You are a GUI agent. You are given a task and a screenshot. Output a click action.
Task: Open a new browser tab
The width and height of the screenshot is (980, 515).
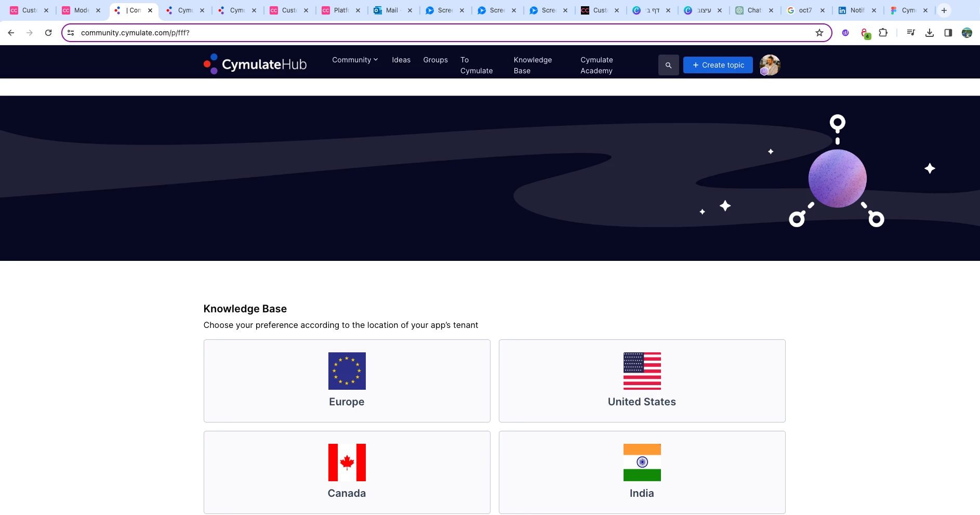[944, 10]
